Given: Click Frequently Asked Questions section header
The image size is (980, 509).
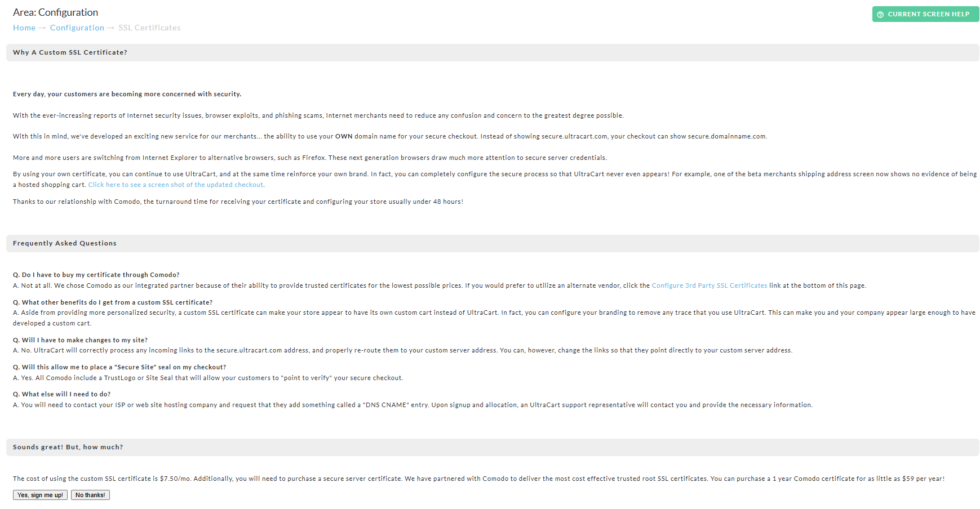Looking at the screenshot, I should (x=65, y=243).
